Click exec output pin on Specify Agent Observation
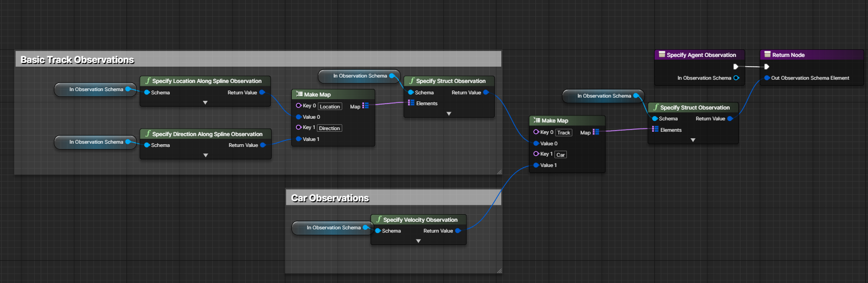This screenshot has width=868, height=283. [x=736, y=67]
